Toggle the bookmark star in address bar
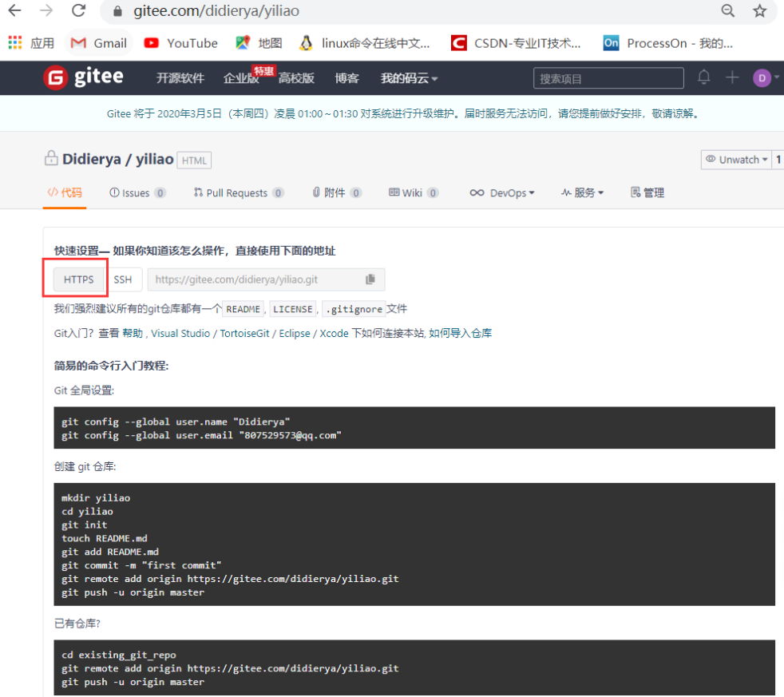Viewport: 784px width, 697px height. click(758, 12)
